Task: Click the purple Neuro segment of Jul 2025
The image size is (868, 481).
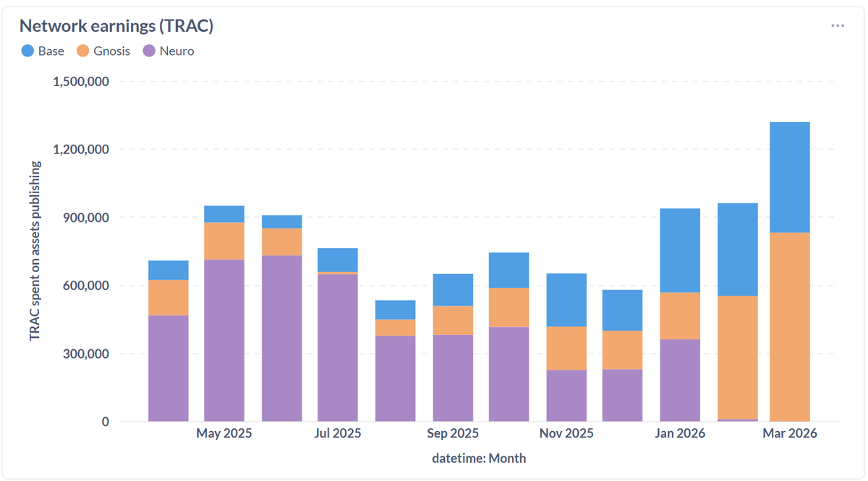Action: 337,347
